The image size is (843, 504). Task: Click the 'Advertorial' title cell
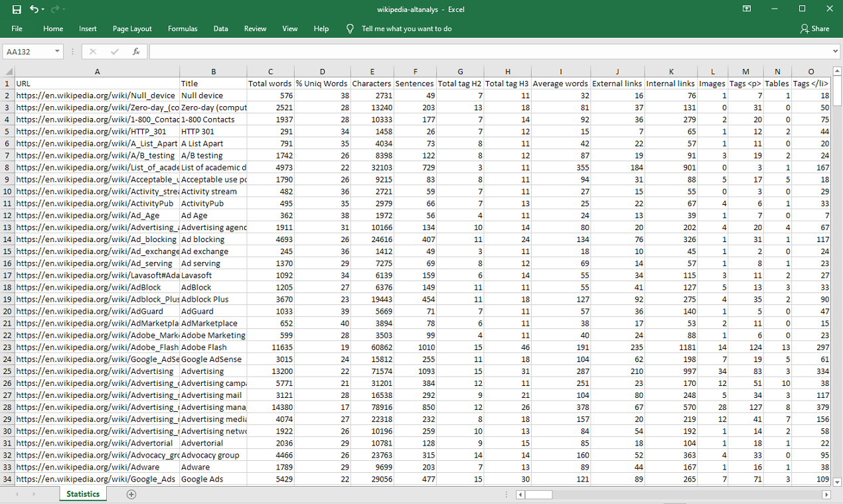click(x=213, y=443)
